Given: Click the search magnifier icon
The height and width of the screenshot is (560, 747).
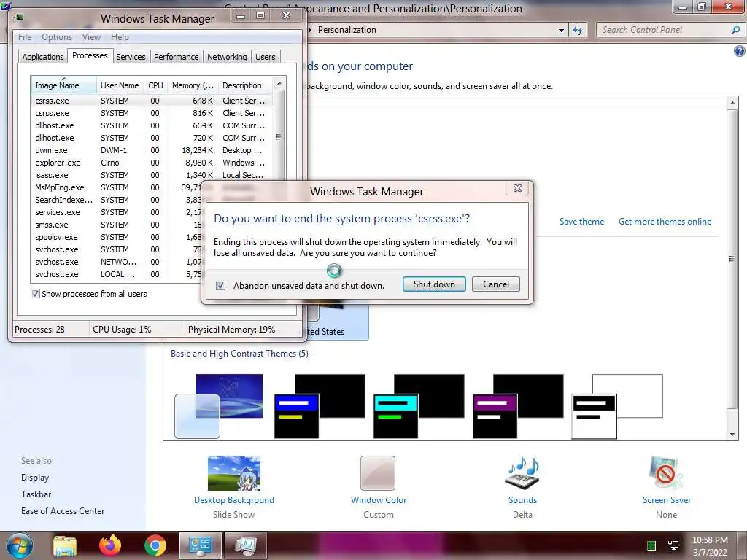Looking at the screenshot, I should click(735, 30).
